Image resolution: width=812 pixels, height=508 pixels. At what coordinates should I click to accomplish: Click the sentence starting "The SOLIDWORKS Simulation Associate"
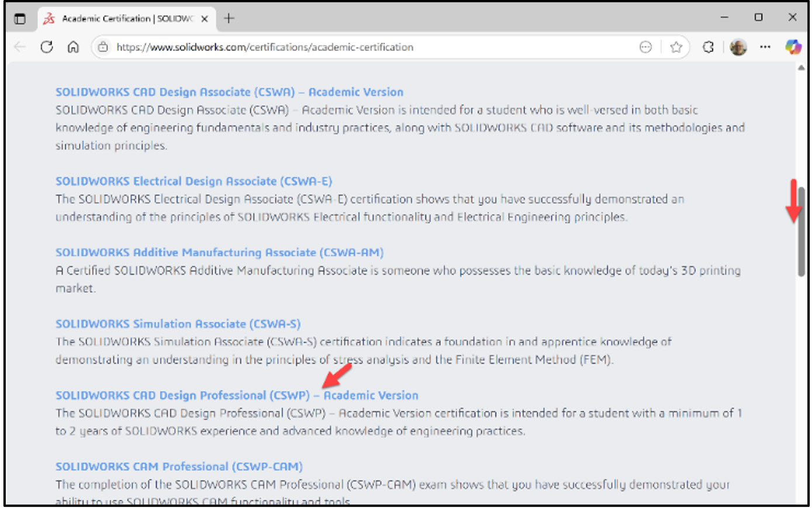(364, 351)
